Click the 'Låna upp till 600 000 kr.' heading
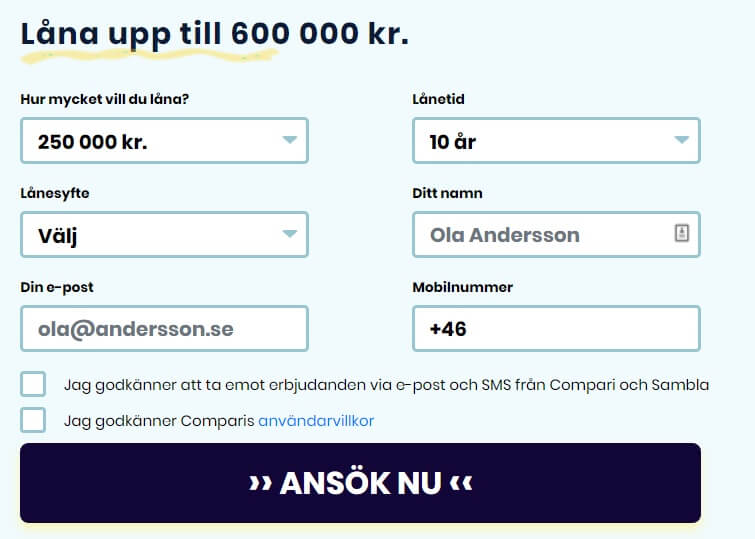 215,34
